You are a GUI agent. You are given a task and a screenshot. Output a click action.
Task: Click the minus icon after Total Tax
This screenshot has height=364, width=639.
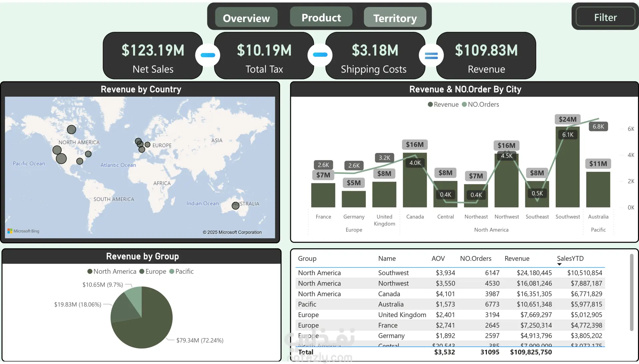(x=320, y=55)
